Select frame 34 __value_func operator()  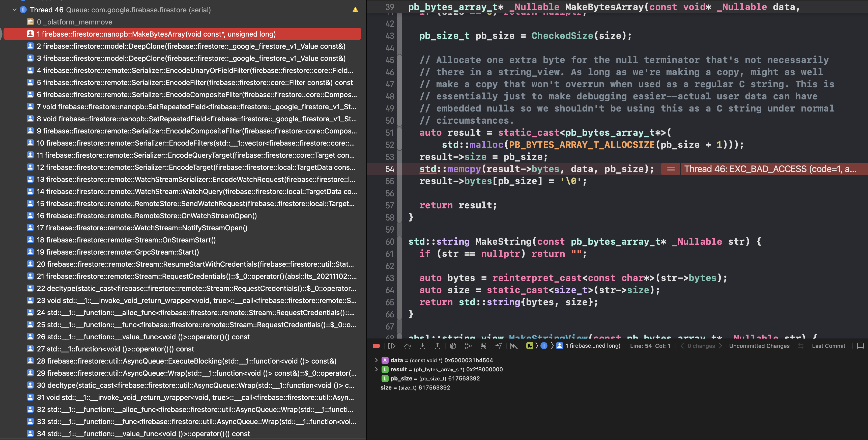pos(182,434)
